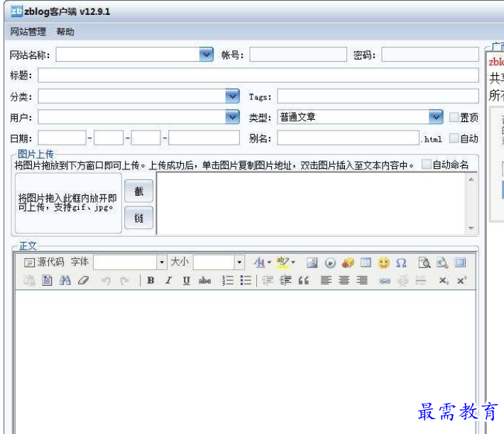Insert a table into the post
The width and height of the screenshot is (504, 434).
[366, 262]
